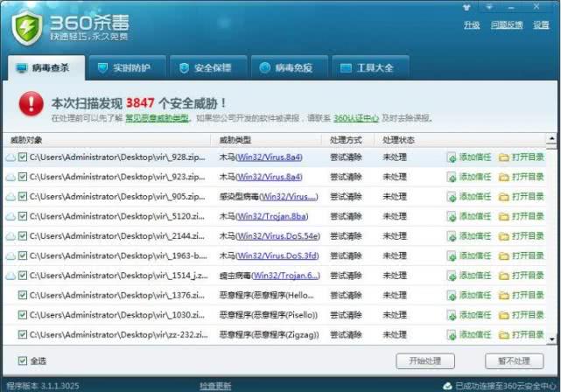Click 添加信任 icon for _1376.zi row
The image size is (561, 392).
[x=452, y=296]
